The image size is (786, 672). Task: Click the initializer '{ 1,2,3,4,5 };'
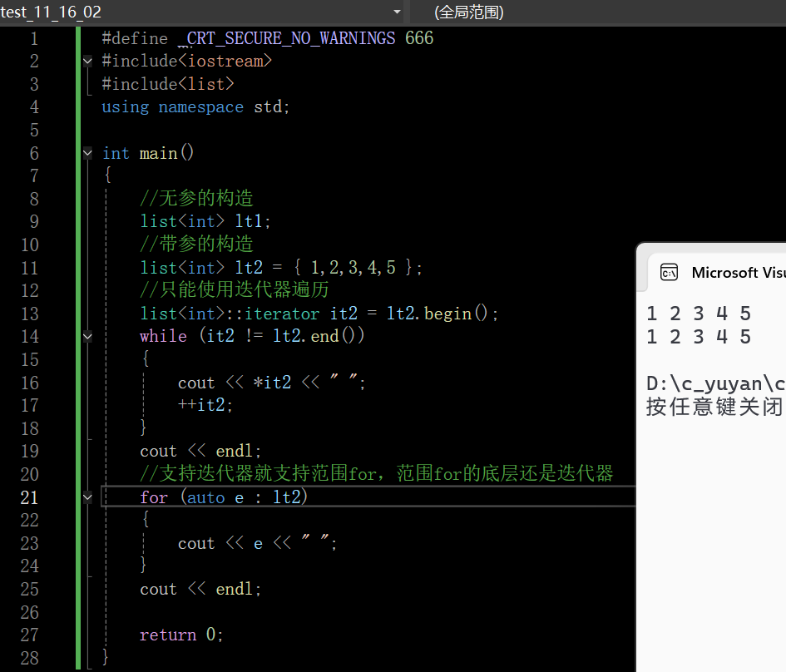358,267
